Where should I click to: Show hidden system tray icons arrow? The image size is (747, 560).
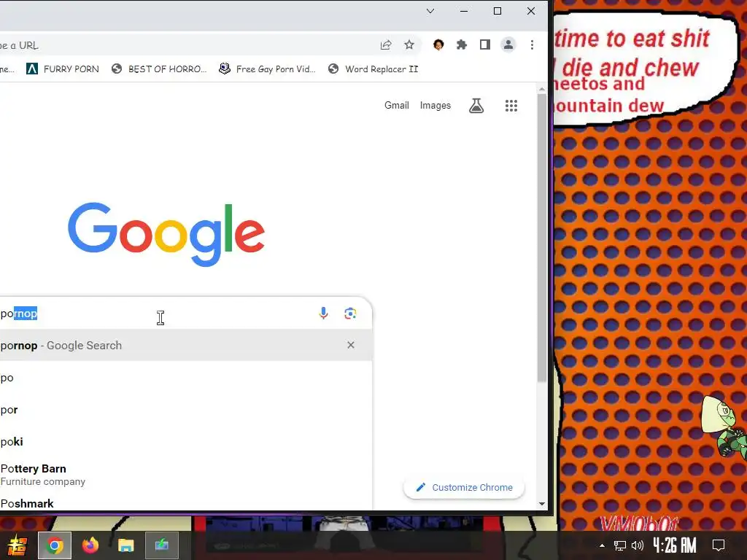(602, 545)
